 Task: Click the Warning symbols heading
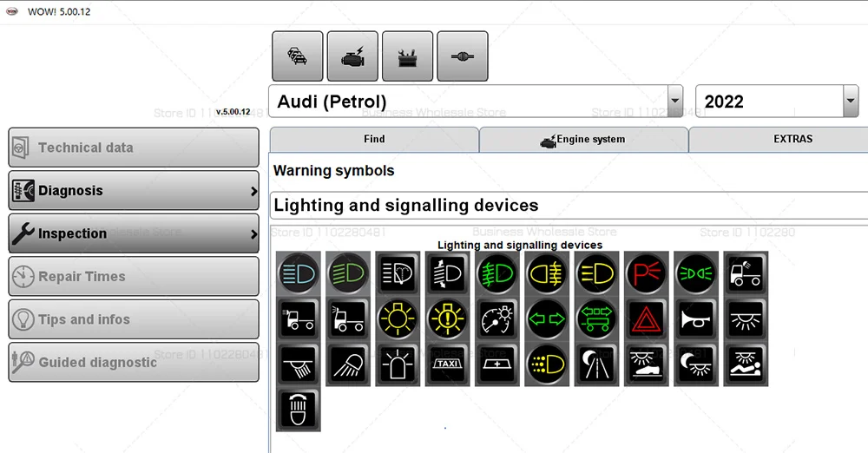[334, 171]
